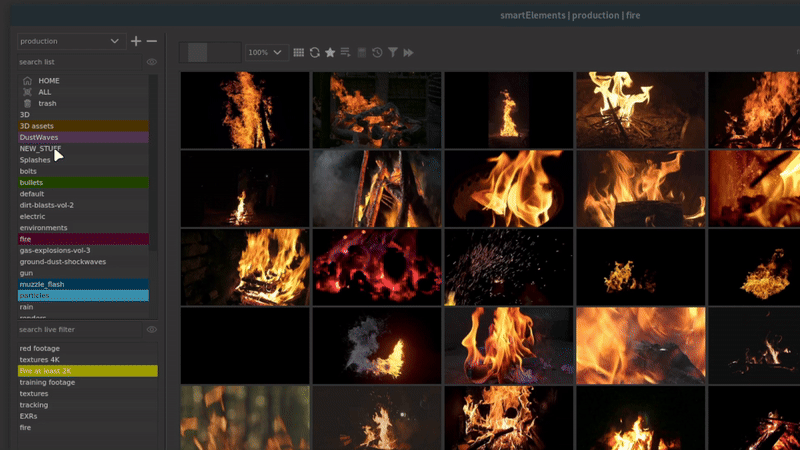Add a new list with the plus icon
800x450 pixels.
136,41
